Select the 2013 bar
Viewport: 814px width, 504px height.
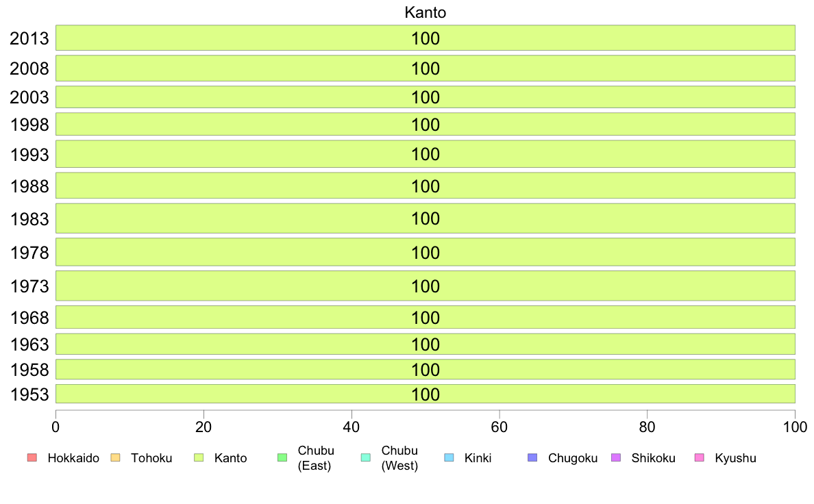coord(425,38)
